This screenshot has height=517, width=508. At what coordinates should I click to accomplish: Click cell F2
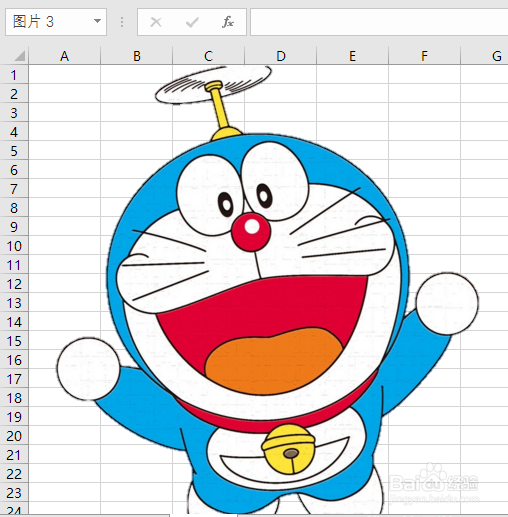(424, 93)
